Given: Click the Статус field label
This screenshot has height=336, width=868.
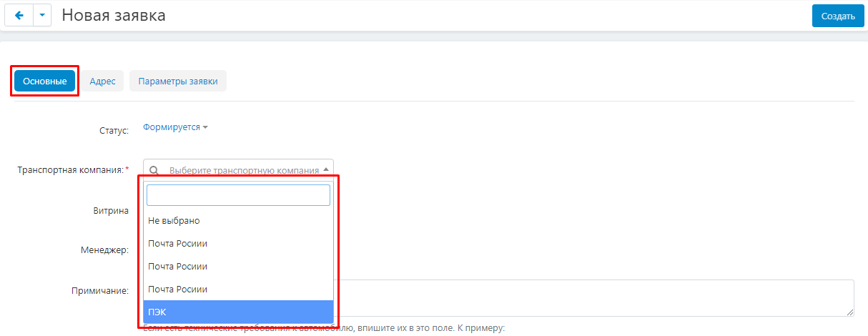Looking at the screenshot, I should pyautogui.click(x=113, y=131).
